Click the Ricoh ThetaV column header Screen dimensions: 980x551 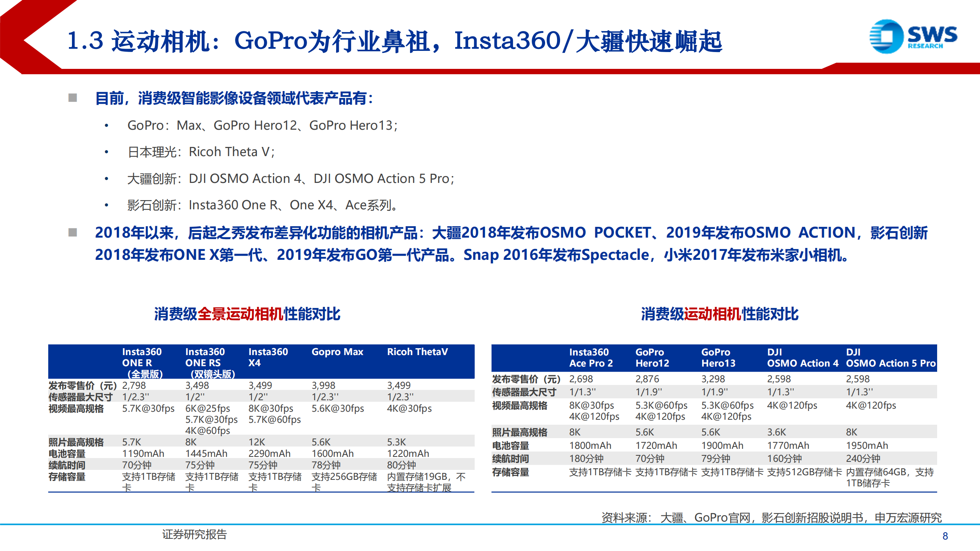point(417,352)
